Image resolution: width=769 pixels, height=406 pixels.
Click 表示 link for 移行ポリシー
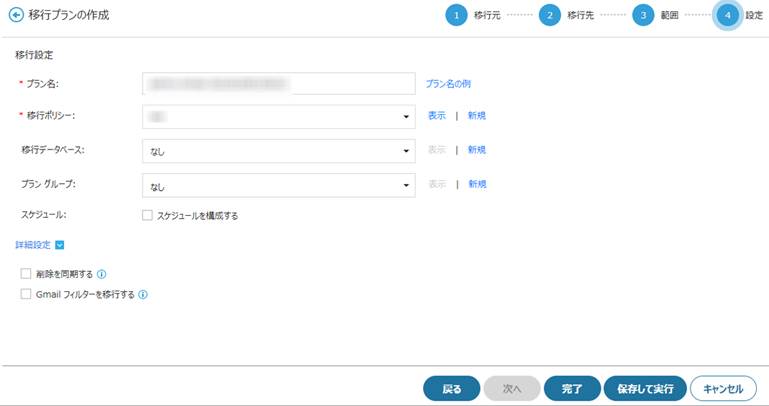pos(437,116)
